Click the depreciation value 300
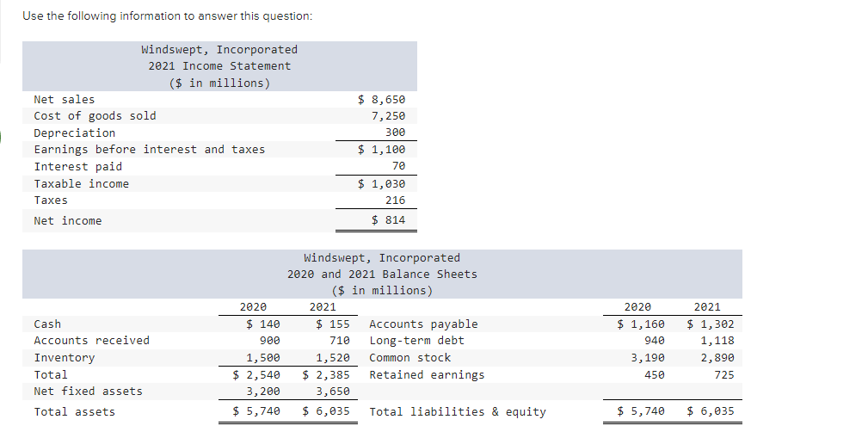The width and height of the screenshot is (868, 438). [x=395, y=133]
